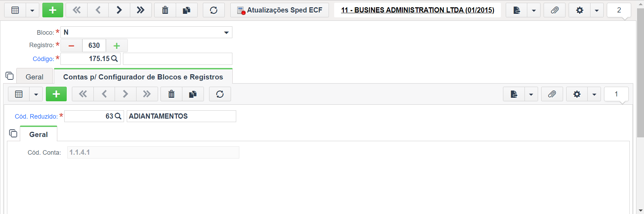Go to first record in lower toolbar
Image resolution: width=644 pixels, height=214 pixels.
(83, 94)
